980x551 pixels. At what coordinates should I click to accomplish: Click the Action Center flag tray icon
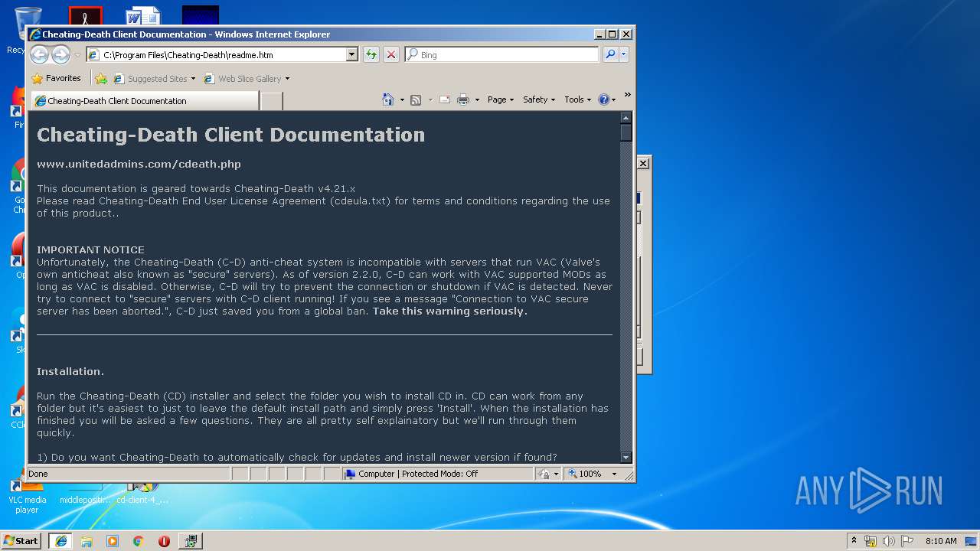(907, 541)
